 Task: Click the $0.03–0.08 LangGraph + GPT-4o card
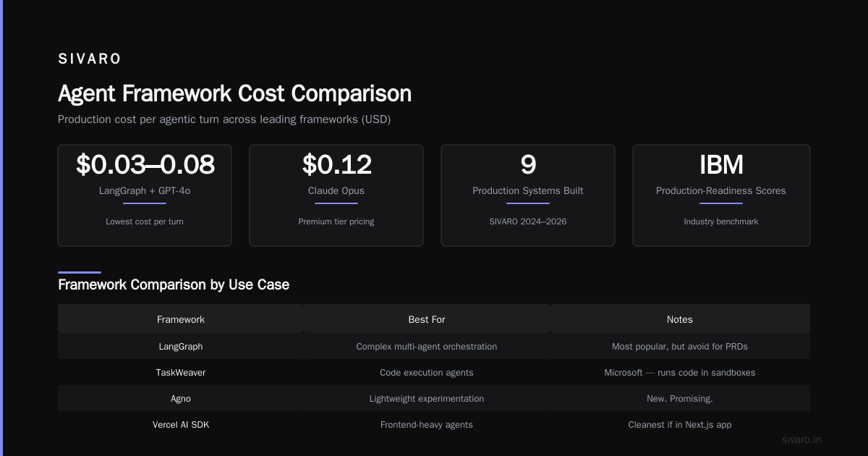145,195
